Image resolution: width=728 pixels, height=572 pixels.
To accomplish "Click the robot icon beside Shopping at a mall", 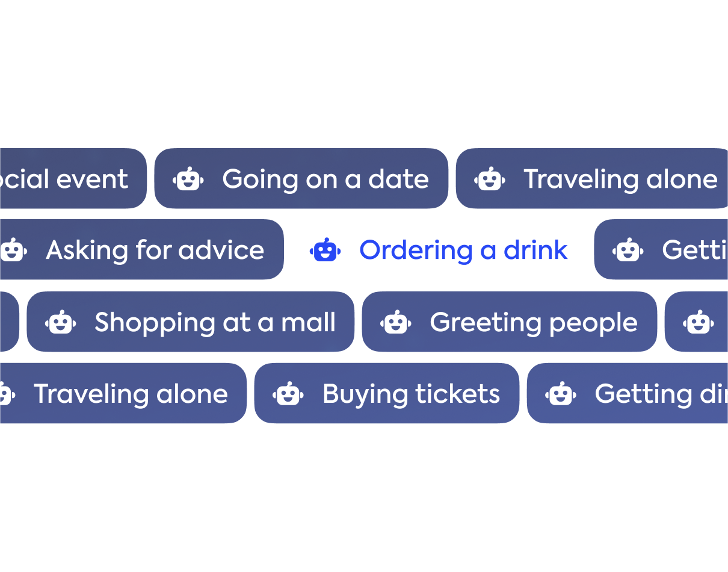I will coord(61,322).
